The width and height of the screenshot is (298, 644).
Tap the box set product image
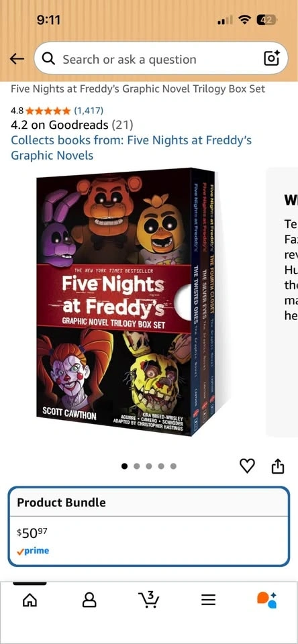[x=127, y=302]
